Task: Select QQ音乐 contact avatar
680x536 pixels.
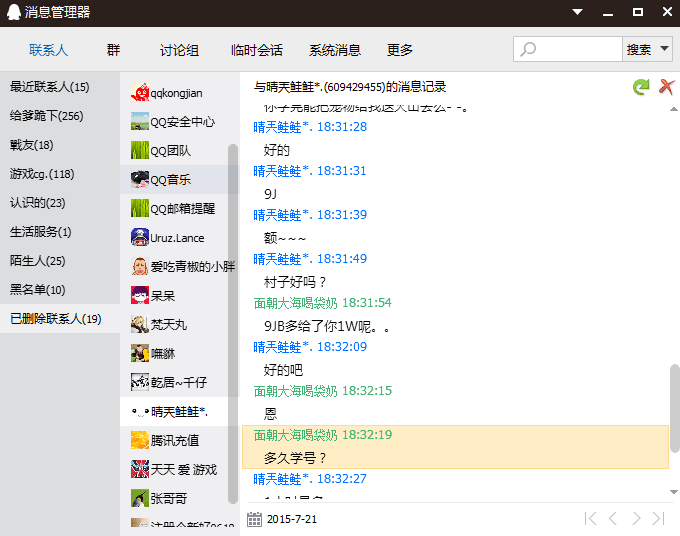Action: click(x=140, y=180)
